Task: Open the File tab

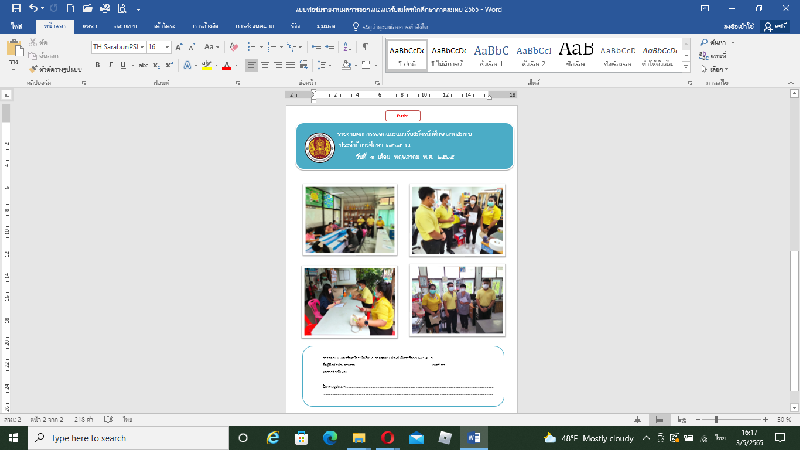Action: tap(17, 26)
